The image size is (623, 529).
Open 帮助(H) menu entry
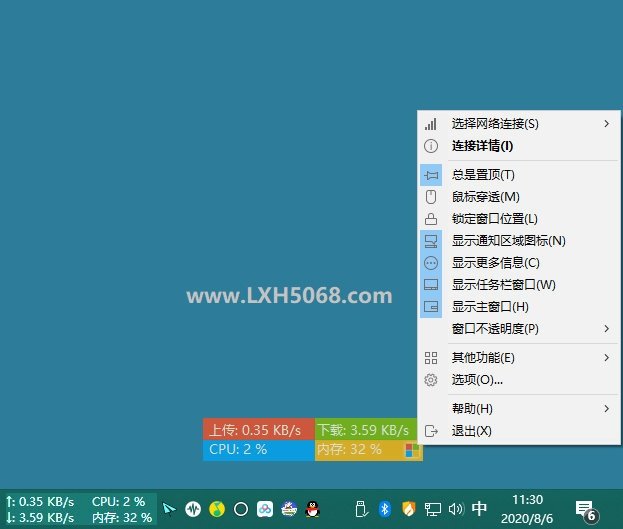click(x=519, y=409)
